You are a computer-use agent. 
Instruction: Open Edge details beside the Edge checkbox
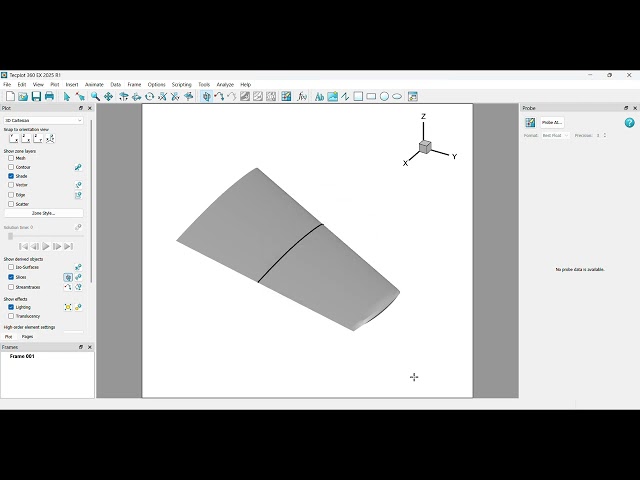(78, 195)
